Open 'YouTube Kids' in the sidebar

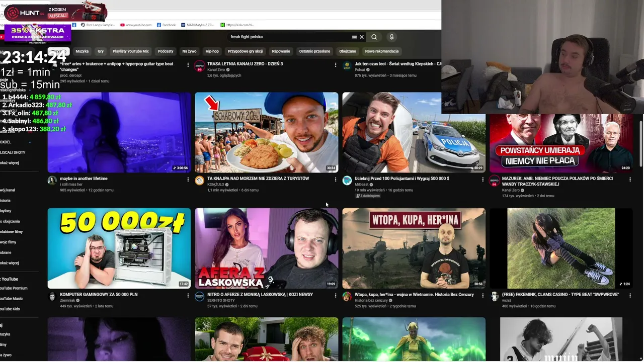tap(10, 309)
